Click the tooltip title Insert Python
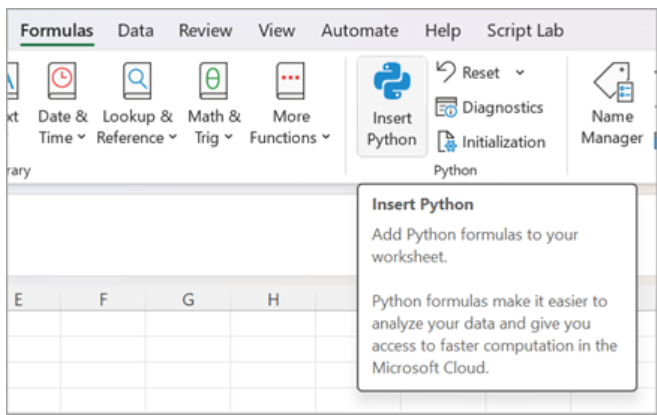The width and height of the screenshot is (657, 415). click(x=422, y=205)
